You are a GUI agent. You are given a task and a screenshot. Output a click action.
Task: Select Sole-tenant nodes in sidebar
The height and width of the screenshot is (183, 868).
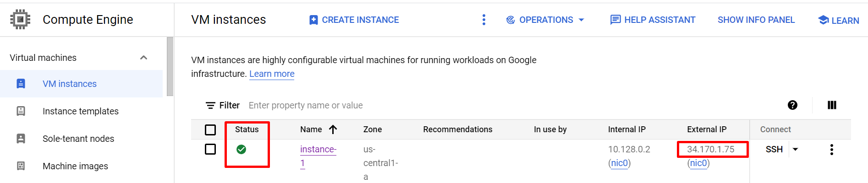pyautogui.click(x=78, y=139)
